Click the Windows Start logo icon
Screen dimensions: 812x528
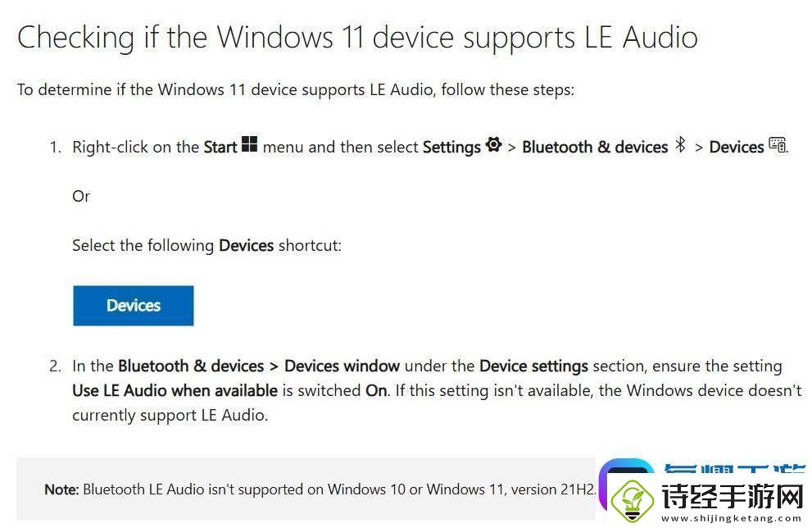click(249, 143)
